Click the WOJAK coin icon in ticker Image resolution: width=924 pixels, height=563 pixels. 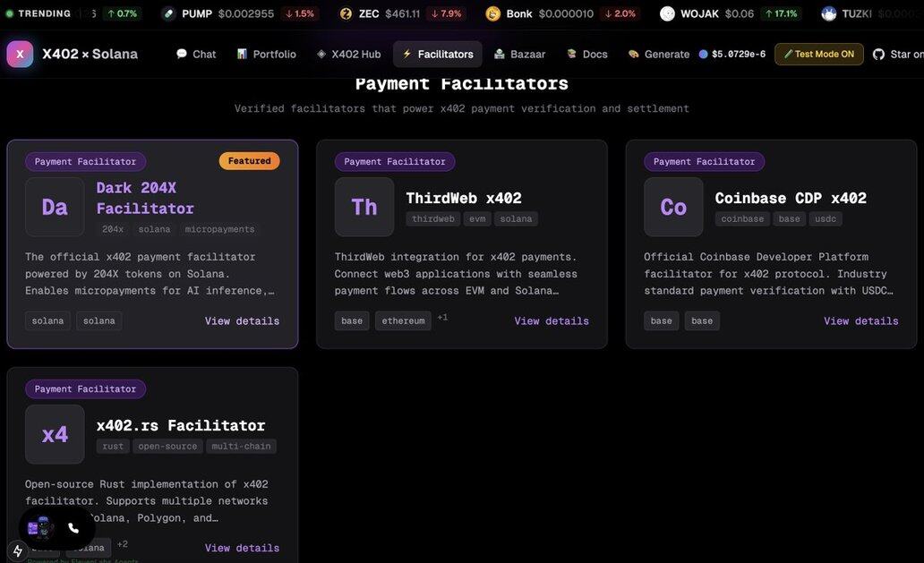pos(667,13)
